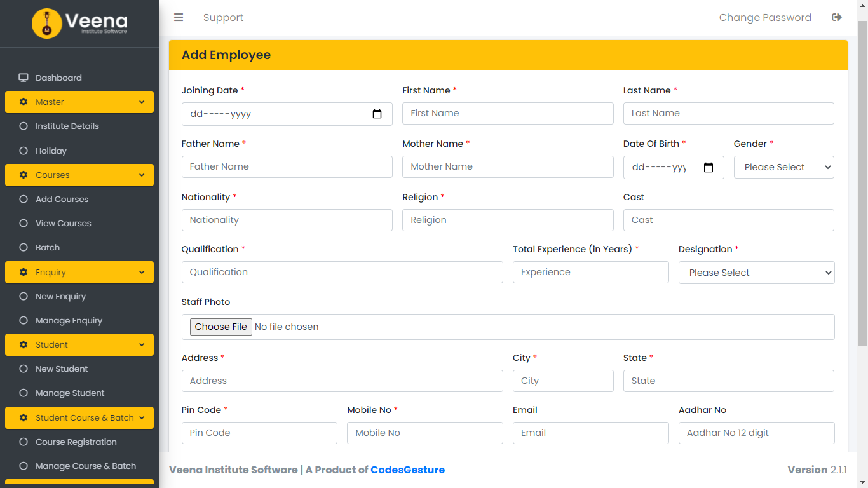Open the Designation dropdown

click(x=756, y=273)
